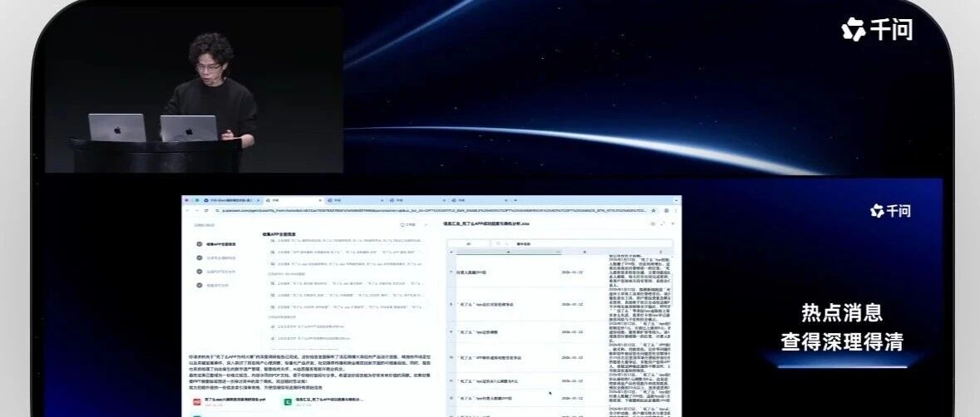Open the 信息汇总 xlsx attachment card
The width and height of the screenshot is (980, 417).
click(x=323, y=403)
